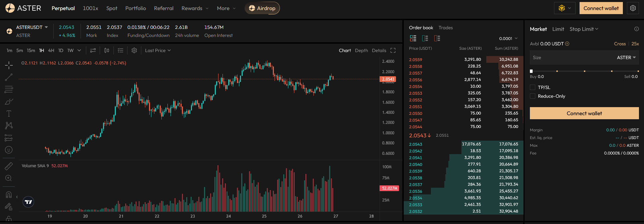
Task: Open the ASTERUSDT pair selector
Action: pyautogui.click(x=32, y=27)
